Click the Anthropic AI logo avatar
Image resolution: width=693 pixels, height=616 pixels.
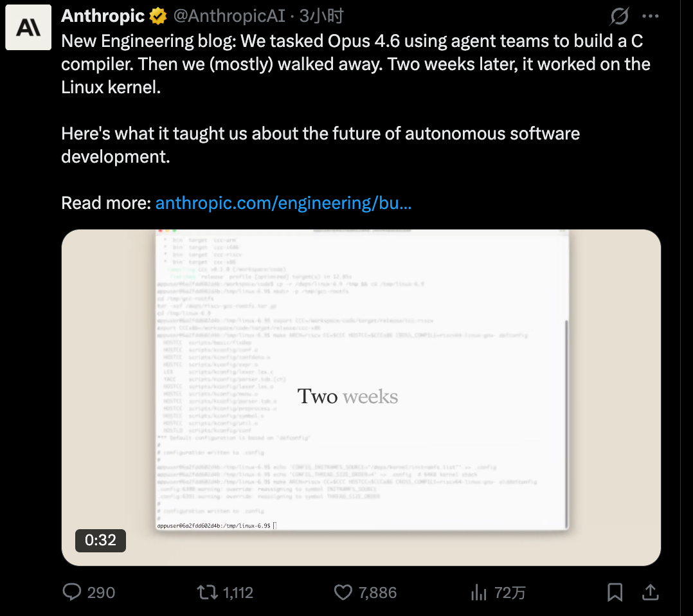(x=28, y=27)
